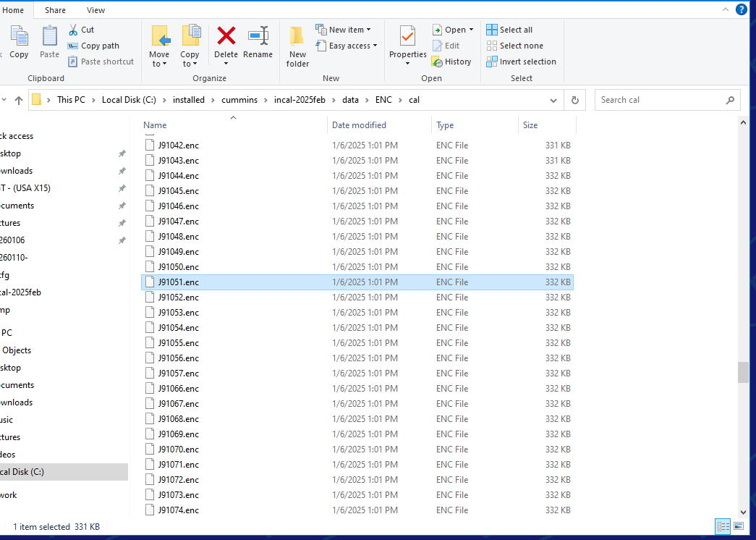Refresh the current folder view
Viewport: 756px width, 540px height.
[575, 100]
